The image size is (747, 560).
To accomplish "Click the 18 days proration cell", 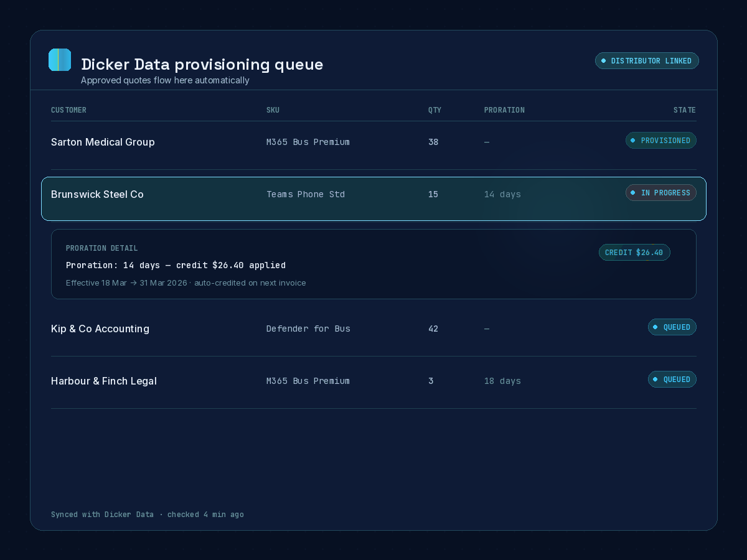I will (x=502, y=381).
